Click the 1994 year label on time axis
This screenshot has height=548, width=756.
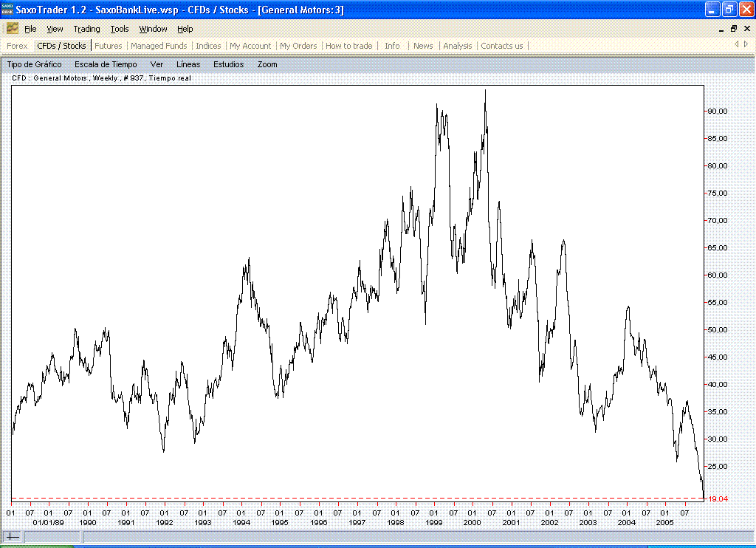(241, 522)
